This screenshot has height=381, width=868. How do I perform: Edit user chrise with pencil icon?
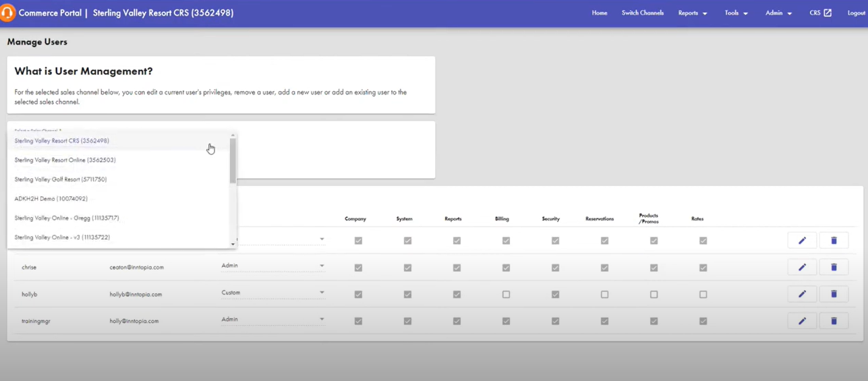point(802,267)
